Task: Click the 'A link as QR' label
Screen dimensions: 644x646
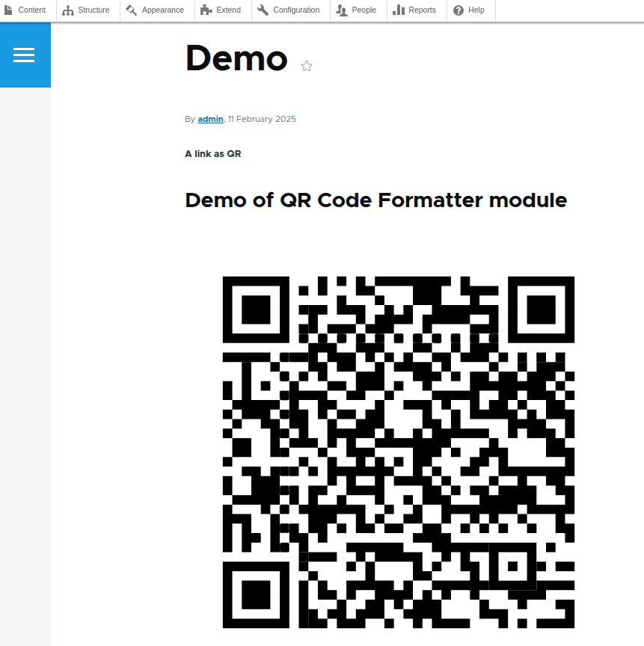Action: coord(213,154)
